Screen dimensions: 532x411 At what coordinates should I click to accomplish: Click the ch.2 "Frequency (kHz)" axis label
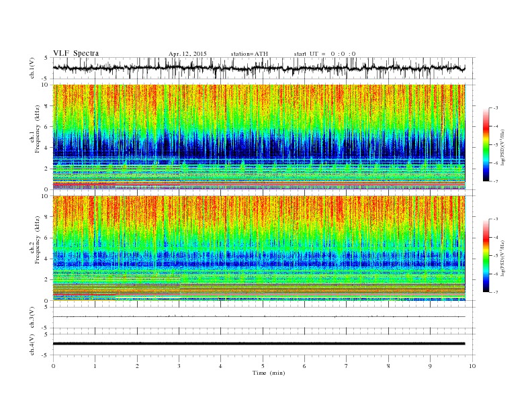tap(38, 240)
